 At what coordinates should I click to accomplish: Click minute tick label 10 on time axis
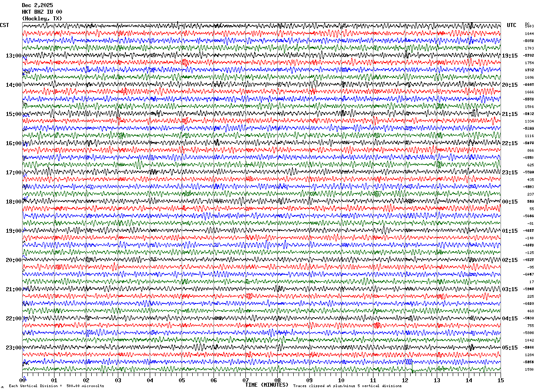pos(341,380)
